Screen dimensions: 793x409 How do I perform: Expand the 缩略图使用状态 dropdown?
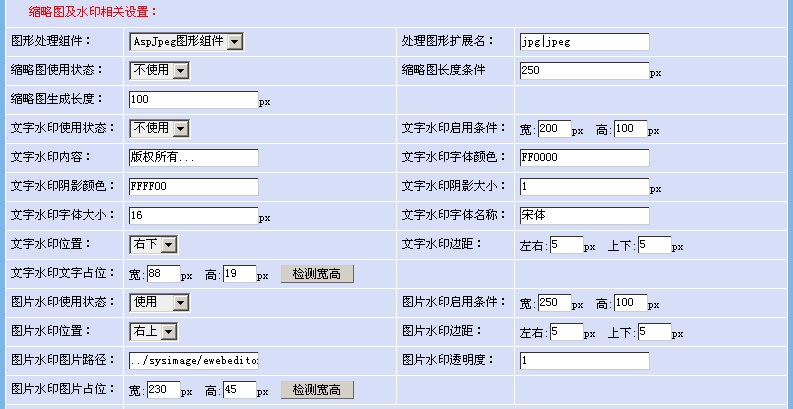[x=160, y=71]
